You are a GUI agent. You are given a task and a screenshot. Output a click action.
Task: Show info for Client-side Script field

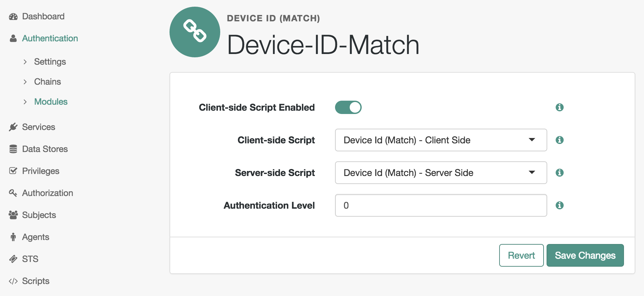560,140
